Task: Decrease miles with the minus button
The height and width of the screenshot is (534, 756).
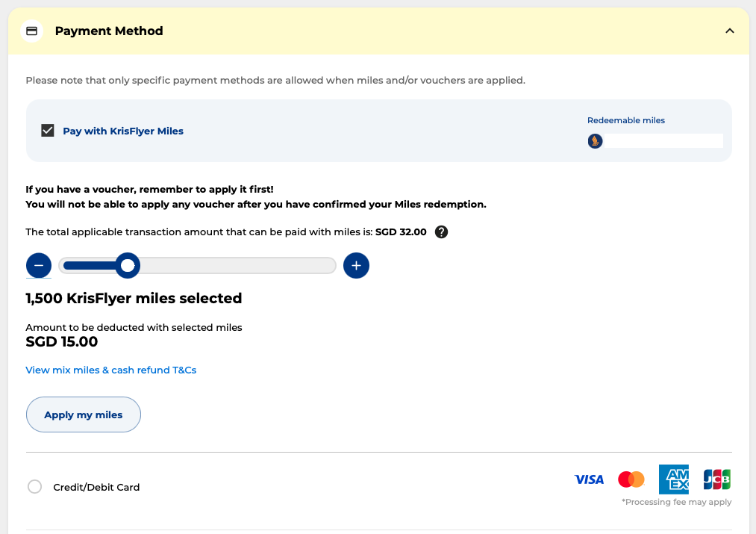Action: 39,265
